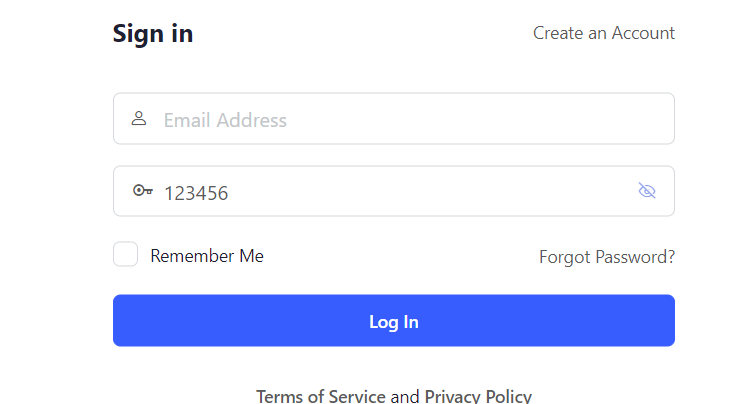730x404 pixels.
Task: Open the Privacy Policy link
Action: click(x=478, y=396)
